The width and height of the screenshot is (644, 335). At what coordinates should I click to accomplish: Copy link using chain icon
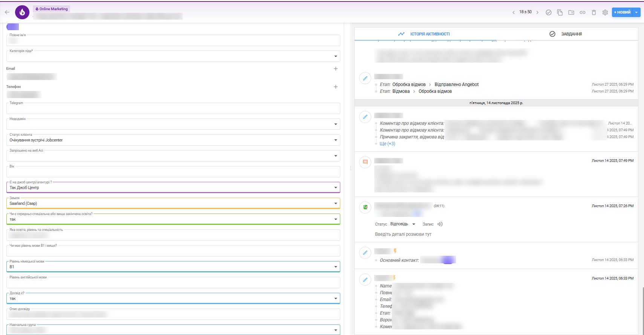[583, 12]
